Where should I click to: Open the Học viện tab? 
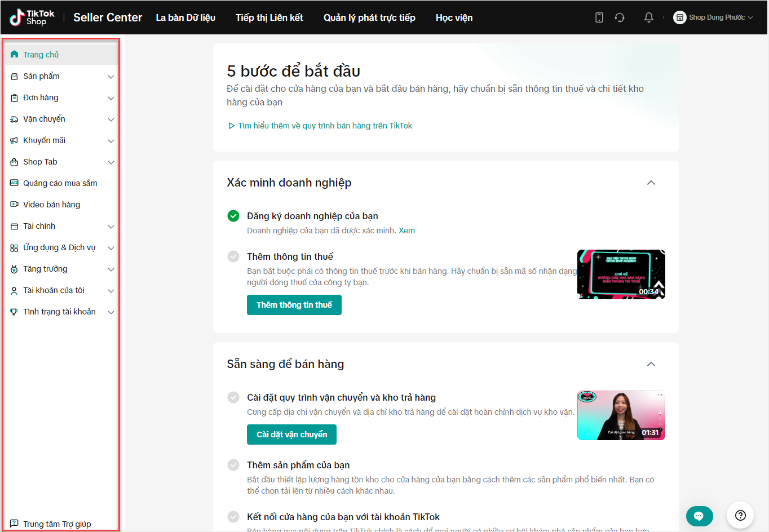[x=454, y=17]
